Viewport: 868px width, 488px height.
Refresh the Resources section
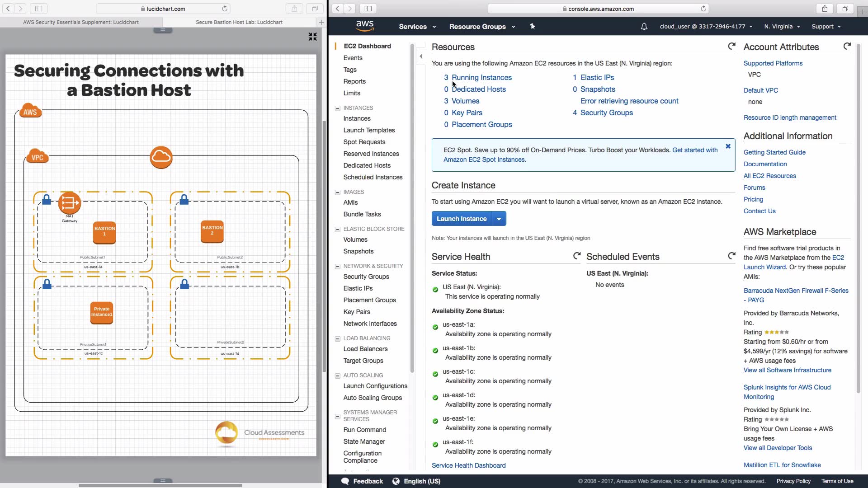[731, 46]
